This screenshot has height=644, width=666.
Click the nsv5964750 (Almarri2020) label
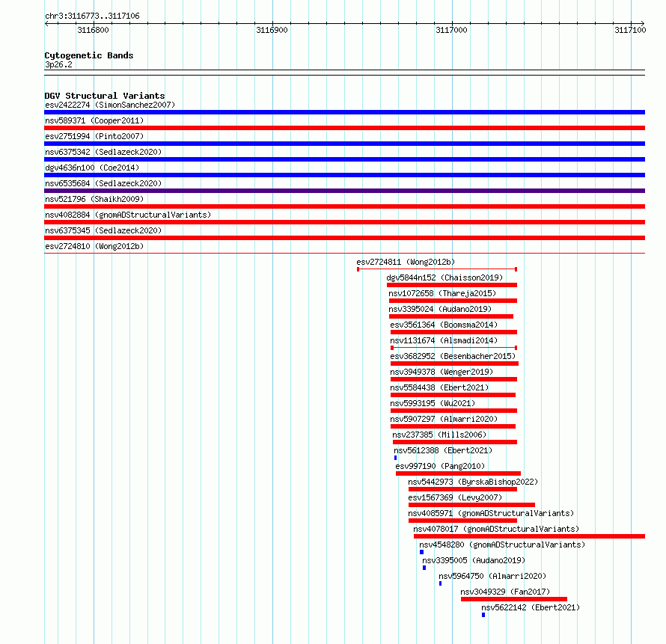click(x=492, y=576)
